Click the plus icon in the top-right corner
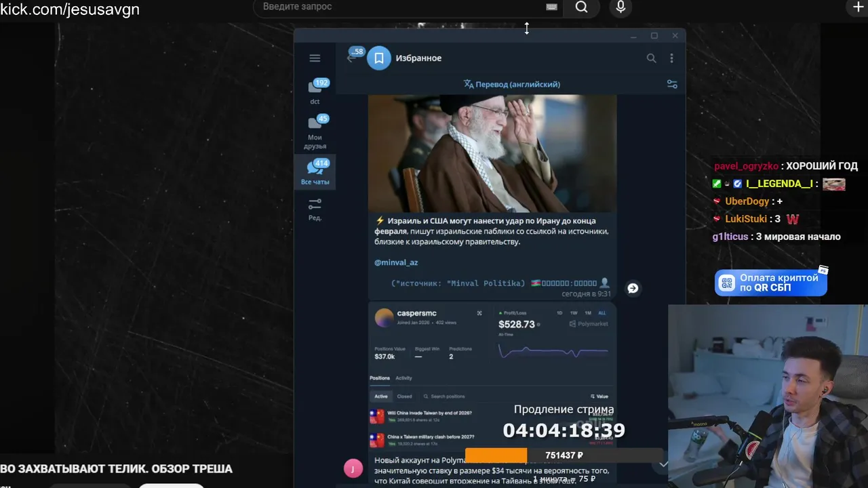 (x=858, y=7)
